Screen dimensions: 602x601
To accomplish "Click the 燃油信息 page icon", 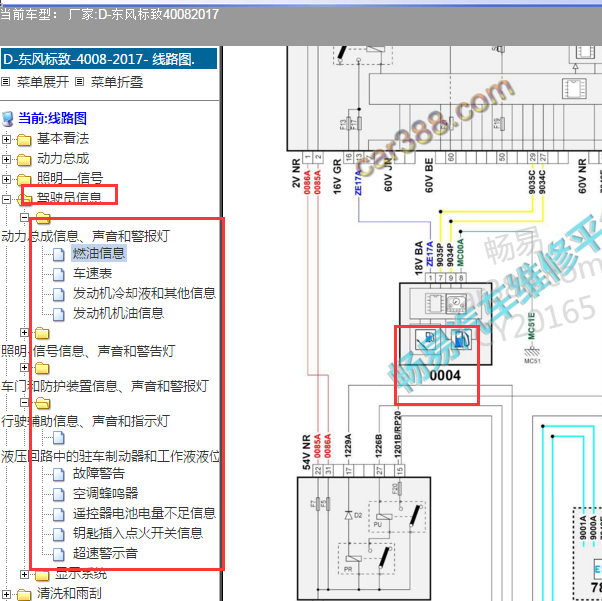I will pos(58,254).
